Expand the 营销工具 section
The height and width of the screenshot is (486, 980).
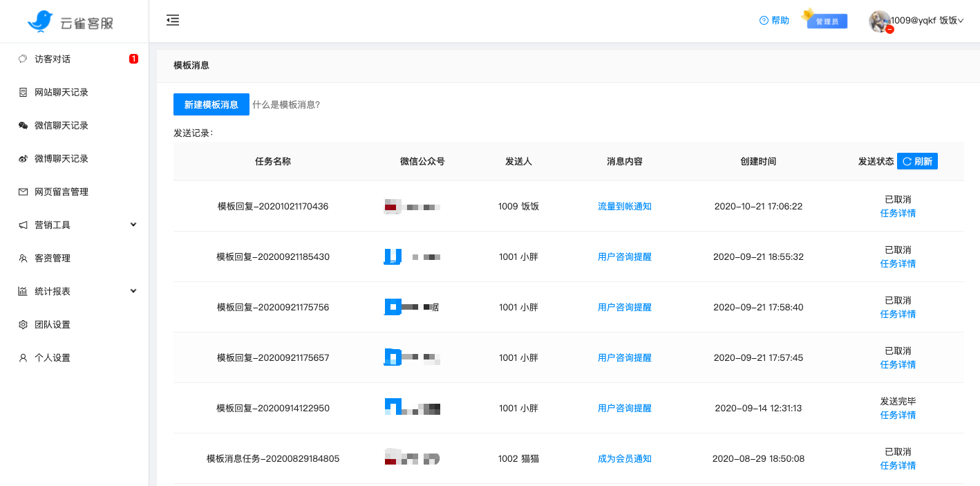[x=76, y=225]
